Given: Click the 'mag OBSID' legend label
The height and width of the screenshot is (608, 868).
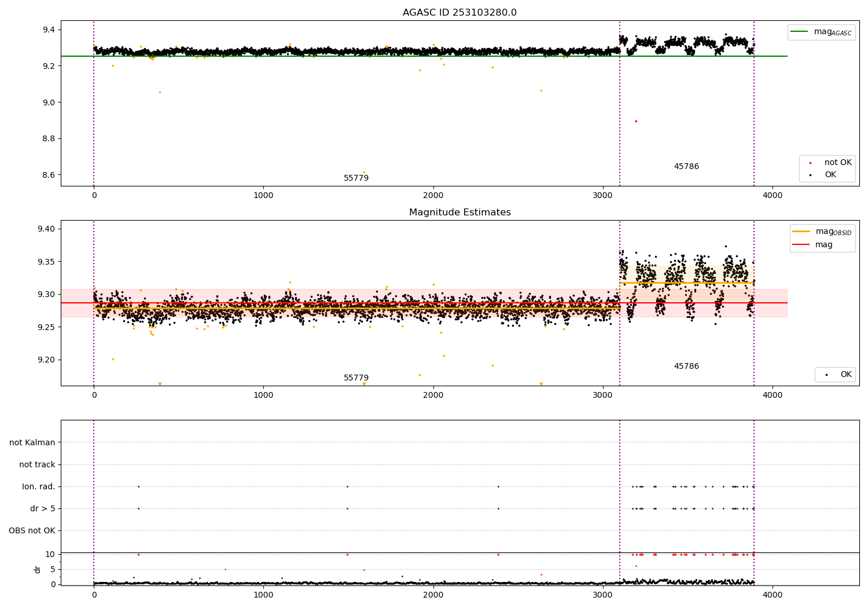Looking at the screenshot, I should (x=834, y=232).
